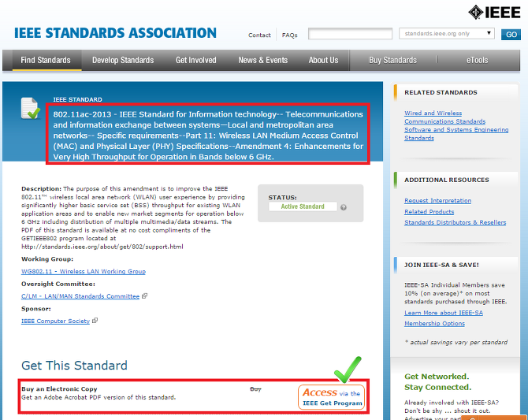528x420 pixels.
Task: Click the Additional Resources heading
Action: click(447, 180)
